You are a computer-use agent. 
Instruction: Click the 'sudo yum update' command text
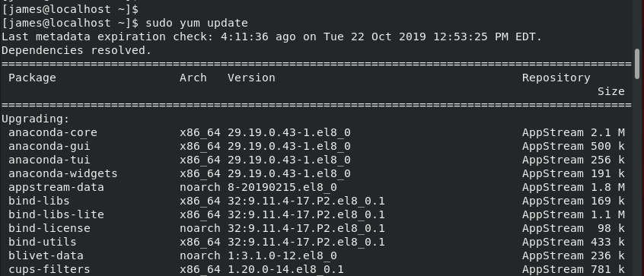tap(196, 23)
